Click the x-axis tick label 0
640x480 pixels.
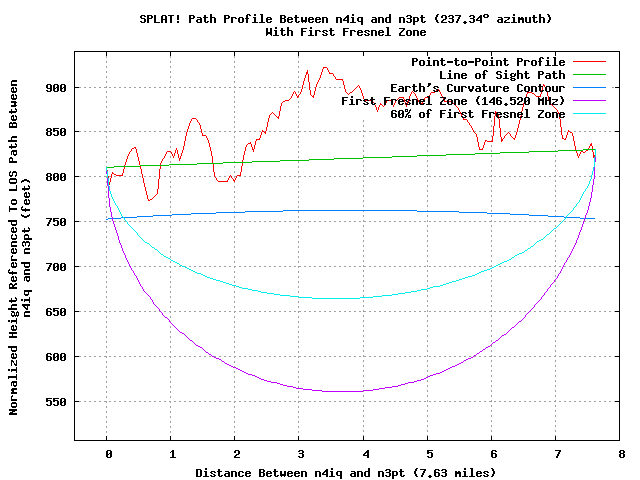coord(109,454)
